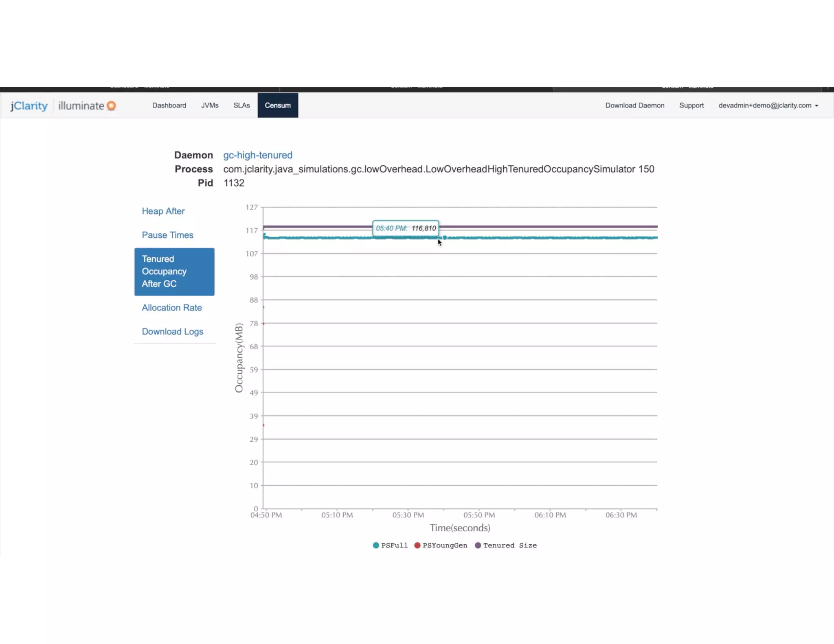The width and height of the screenshot is (834, 644).
Task: Select the Censum nav tab
Action: click(x=278, y=105)
